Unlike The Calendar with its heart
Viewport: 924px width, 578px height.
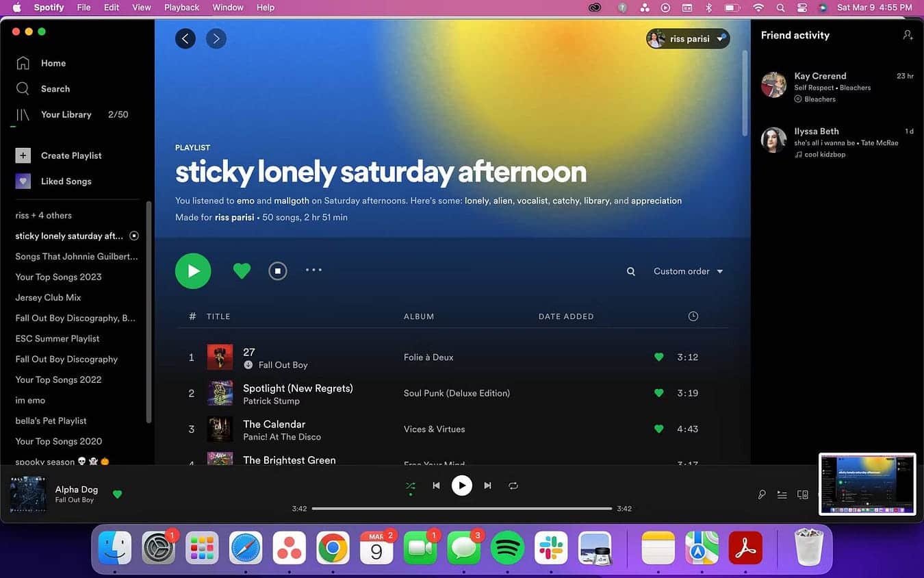click(658, 429)
